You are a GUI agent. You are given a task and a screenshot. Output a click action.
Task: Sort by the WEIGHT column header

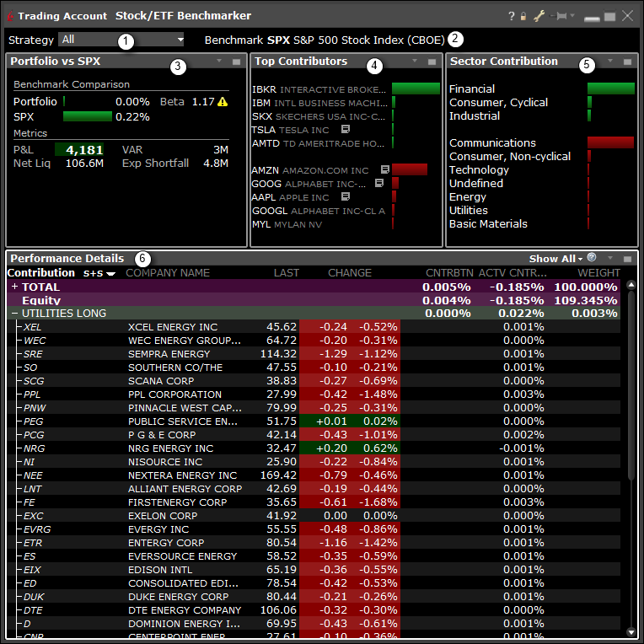[x=598, y=273]
